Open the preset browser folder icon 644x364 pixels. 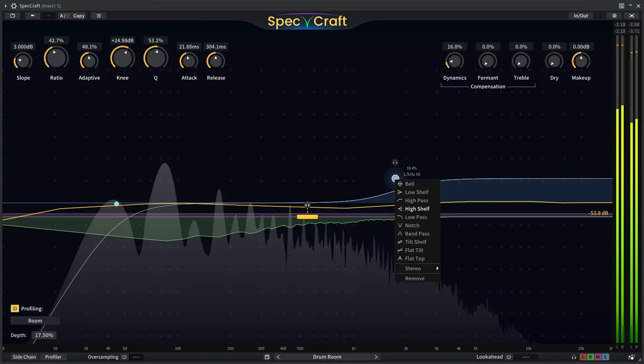click(x=12, y=15)
